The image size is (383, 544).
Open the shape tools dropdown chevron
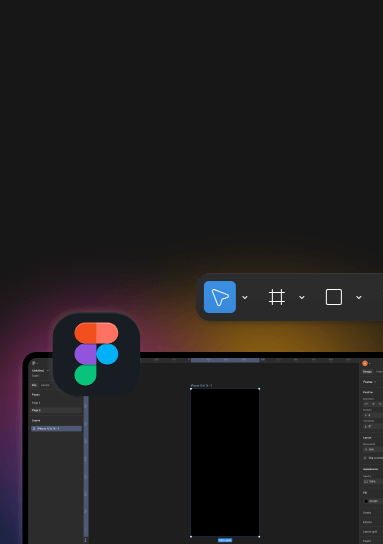(x=359, y=297)
